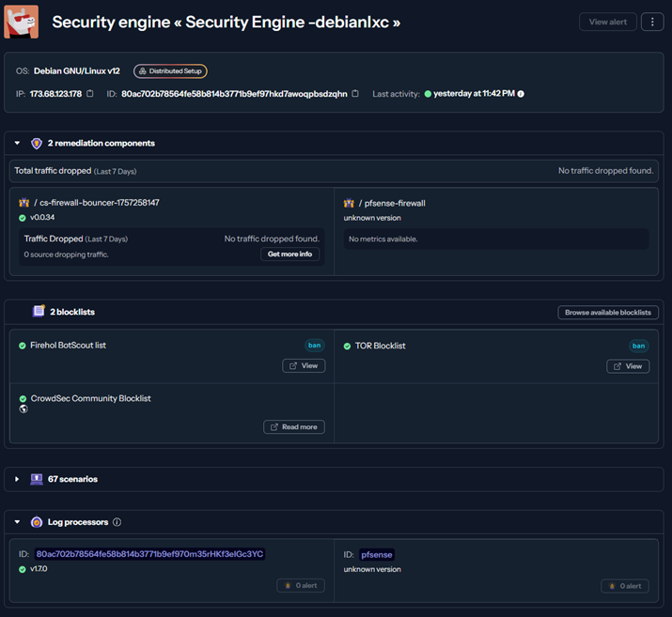This screenshot has height=617, width=672.
Task: Click the 0 source dropping traffic text
Action: coord(67,255)
